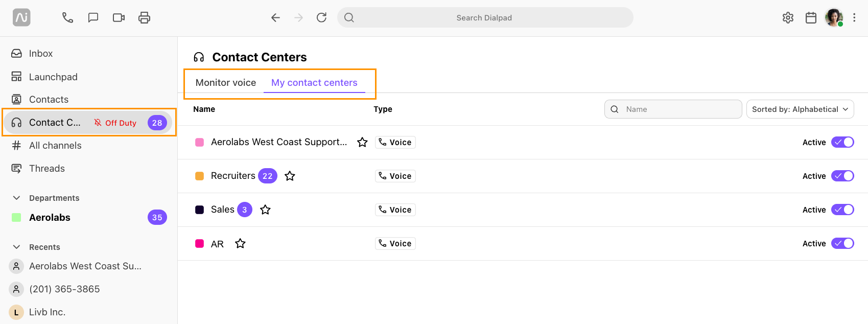This screenshot has width=868, height=324.
Task: Click the All channels hash icon
Action: 16,146
